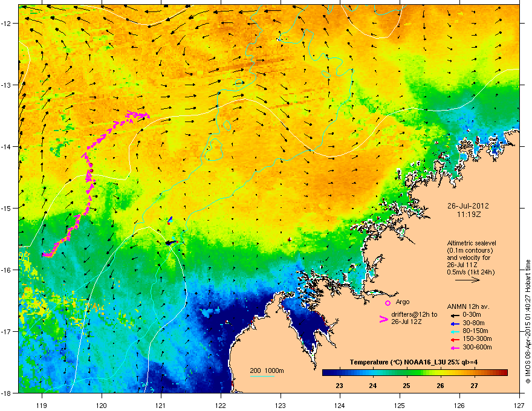Click the '26-Jul-2012' date label
532x411 pixels.
tap(468, 206)
